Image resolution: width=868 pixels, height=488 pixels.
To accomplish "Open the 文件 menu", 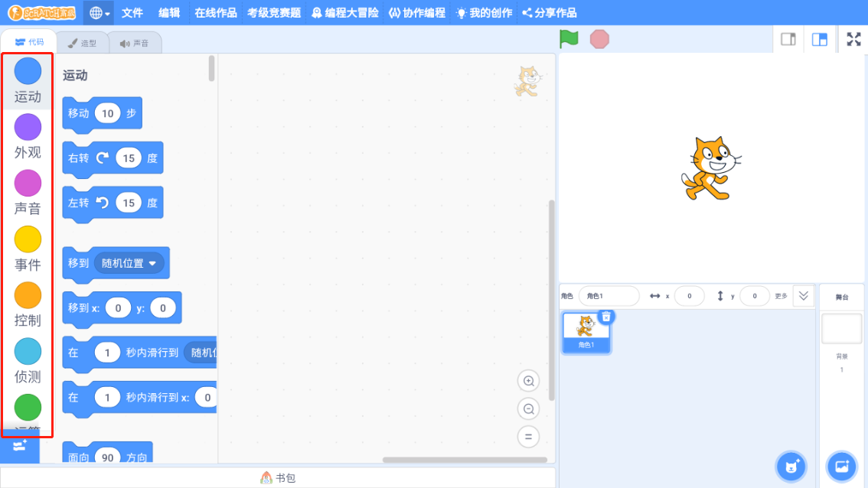I will [x=132, y=12].
